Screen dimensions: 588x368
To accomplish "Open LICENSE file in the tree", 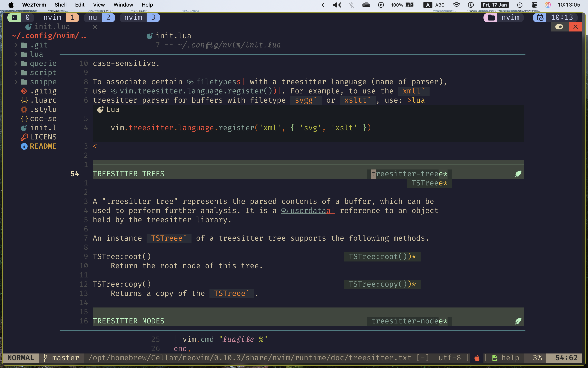I will click(x=43, y=137).
